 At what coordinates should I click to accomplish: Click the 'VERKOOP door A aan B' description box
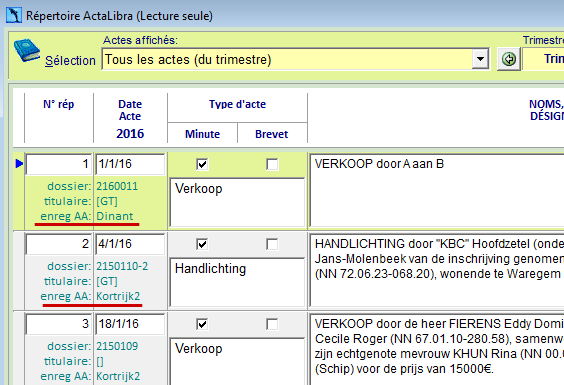click(x=436, y=190)
